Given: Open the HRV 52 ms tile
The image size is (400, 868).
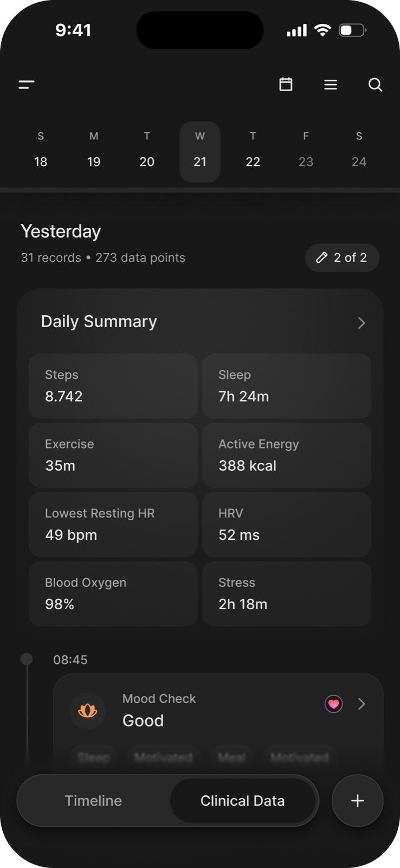Looking at the screenshot, I should pyautogui.click(x=287, y=525).
